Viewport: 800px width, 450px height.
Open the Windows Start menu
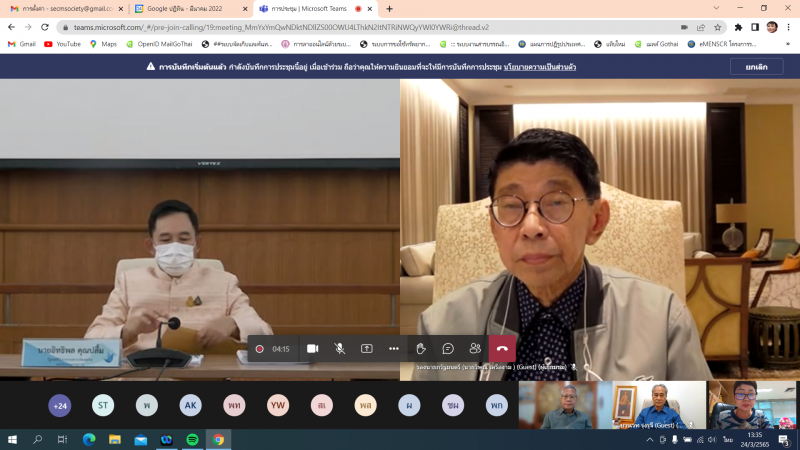point(12,440)
